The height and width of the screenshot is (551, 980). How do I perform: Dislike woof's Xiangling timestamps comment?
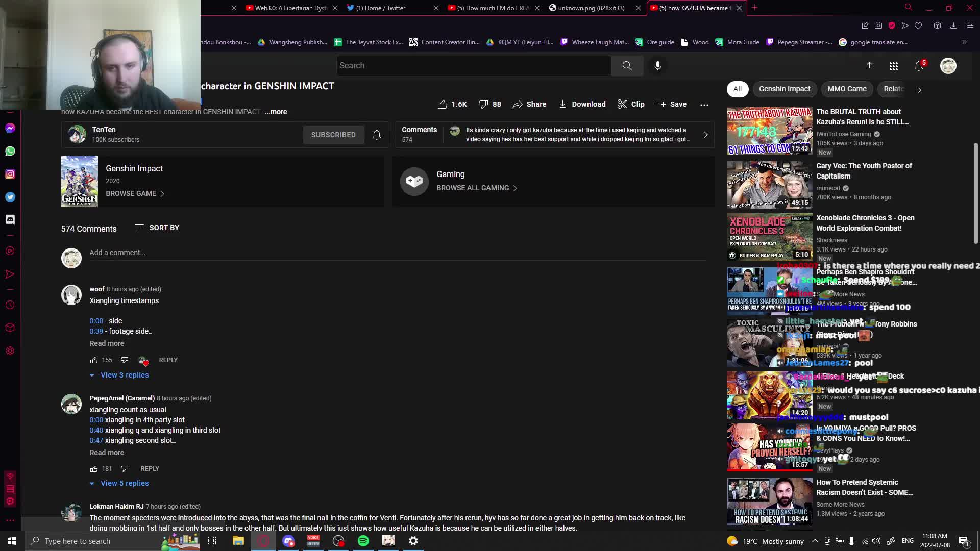click(125, 360)
